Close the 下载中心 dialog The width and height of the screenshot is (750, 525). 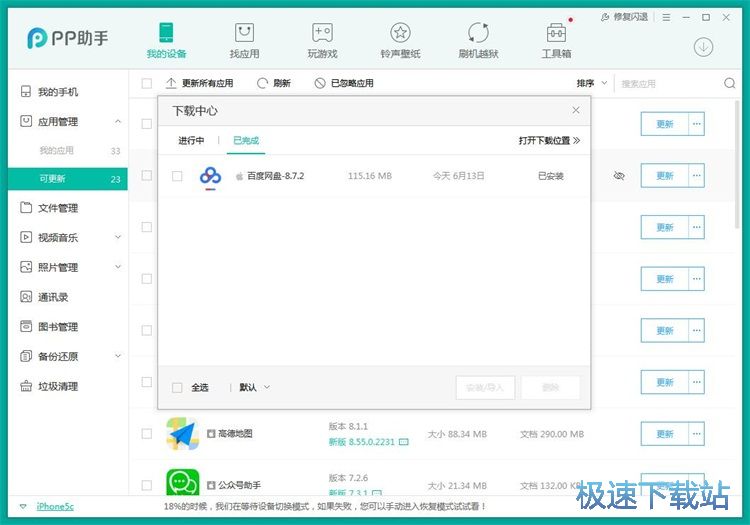pyautogui.click(x=576, y=110)
